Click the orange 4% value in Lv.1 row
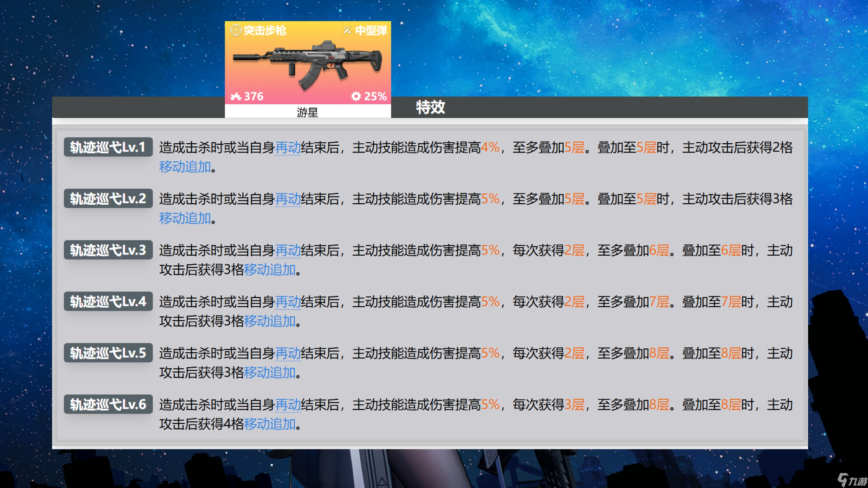The image size is (868, 488). pyautogui.click(x=490, y=148)
